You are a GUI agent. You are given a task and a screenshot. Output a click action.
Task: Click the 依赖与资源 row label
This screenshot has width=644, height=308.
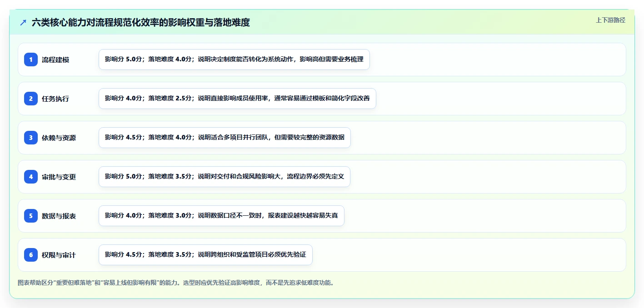pyautogui.click(x=59, y=138)
